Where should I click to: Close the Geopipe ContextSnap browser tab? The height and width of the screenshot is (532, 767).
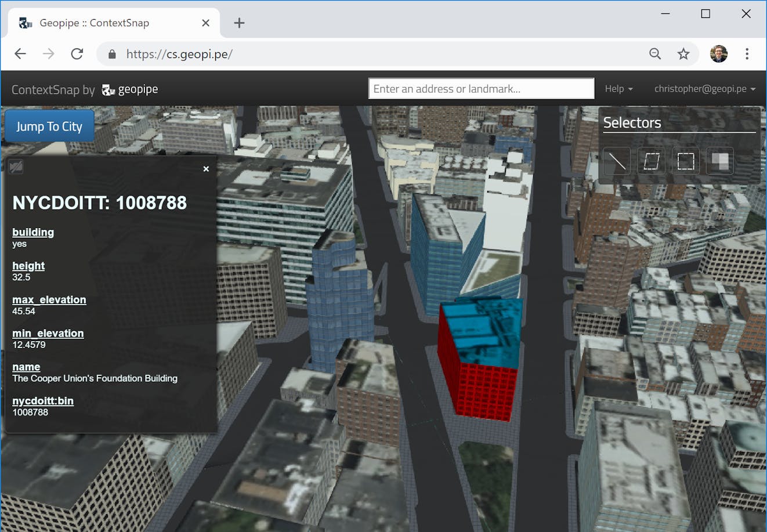pos(205,23)
